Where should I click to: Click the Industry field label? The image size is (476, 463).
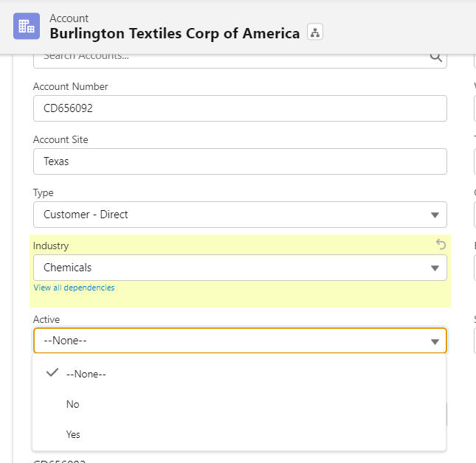(51, 246)
